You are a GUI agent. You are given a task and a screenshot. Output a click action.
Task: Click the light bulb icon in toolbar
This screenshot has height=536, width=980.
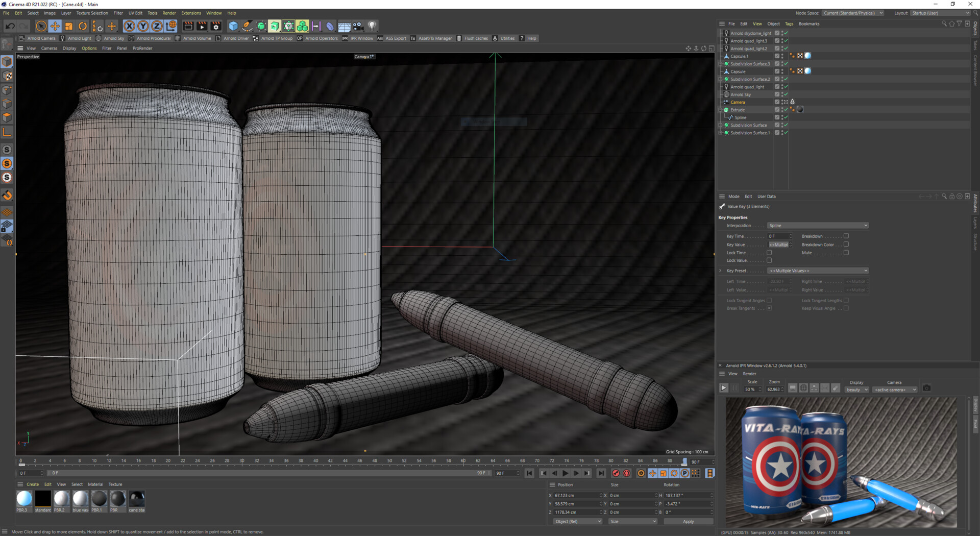(372, 26)
